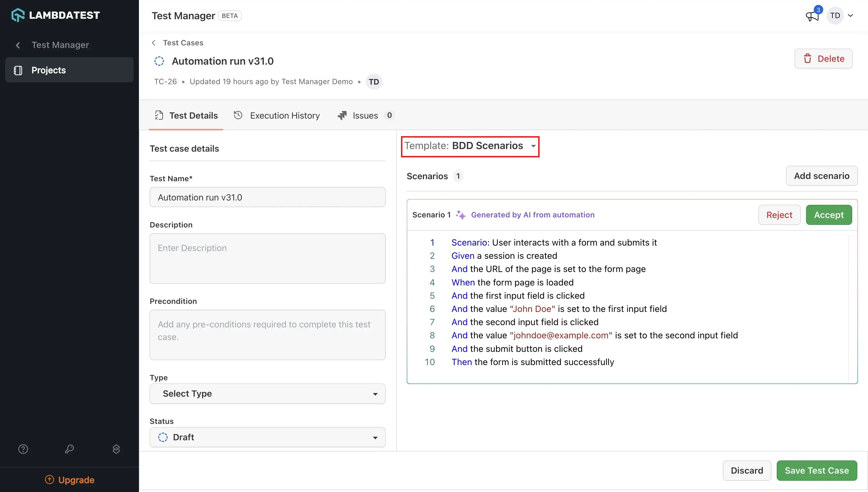Open the TD user avatar menu
Screen dimensions: 868x492
[x=835, y=16]
